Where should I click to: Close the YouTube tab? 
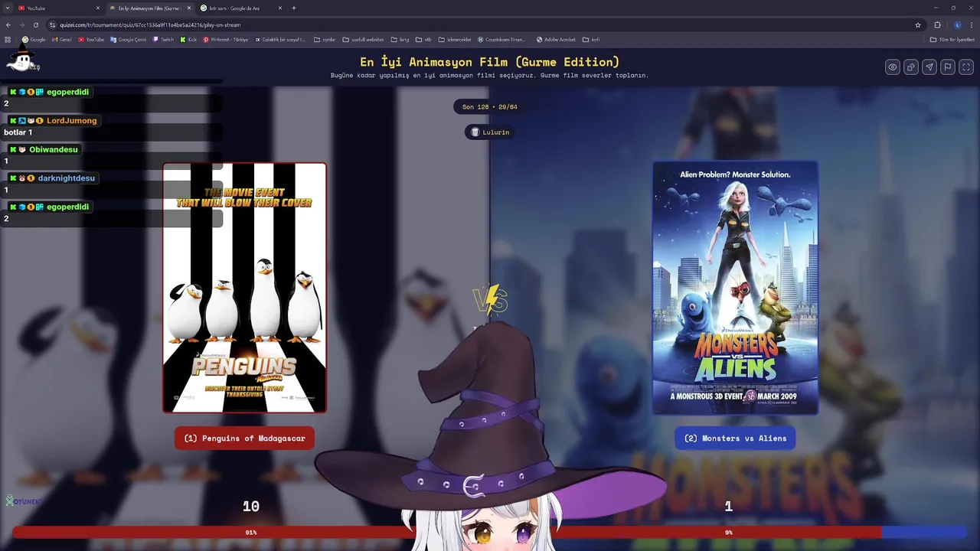[98, 8]
